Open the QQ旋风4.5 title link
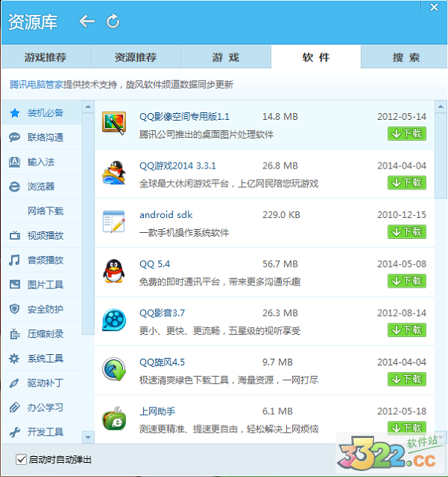The height and width of the screenshot is (477, 448). [162, 362]
